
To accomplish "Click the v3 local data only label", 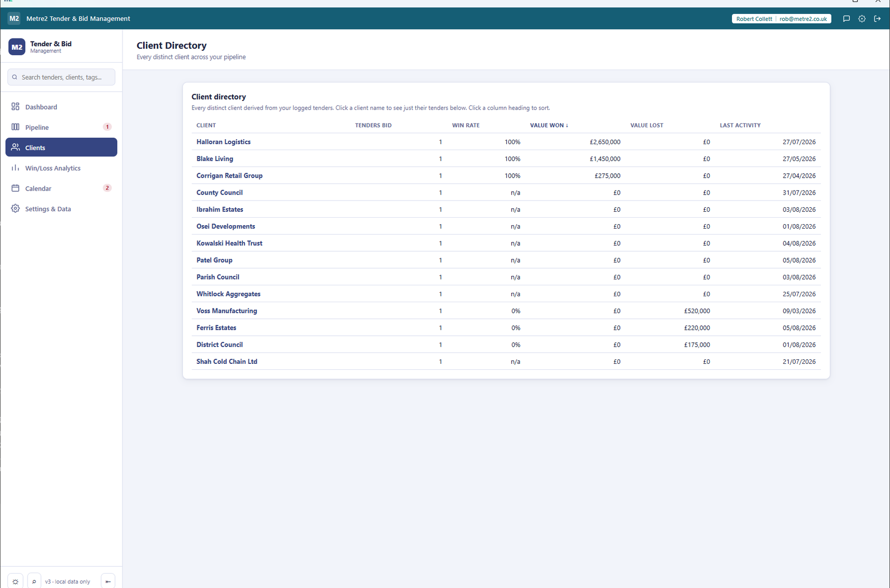I will [x=67, y=582].
